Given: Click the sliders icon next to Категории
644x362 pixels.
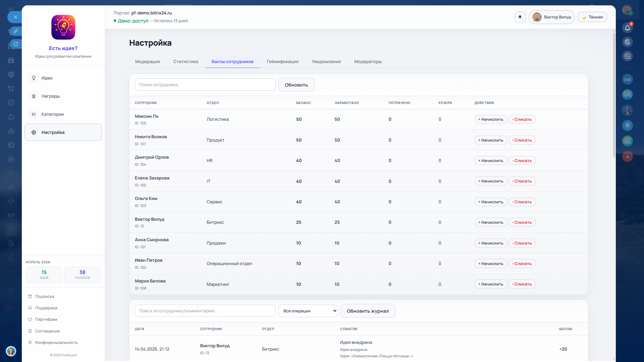Looking at the screenshot, I should tap(34, 114).
